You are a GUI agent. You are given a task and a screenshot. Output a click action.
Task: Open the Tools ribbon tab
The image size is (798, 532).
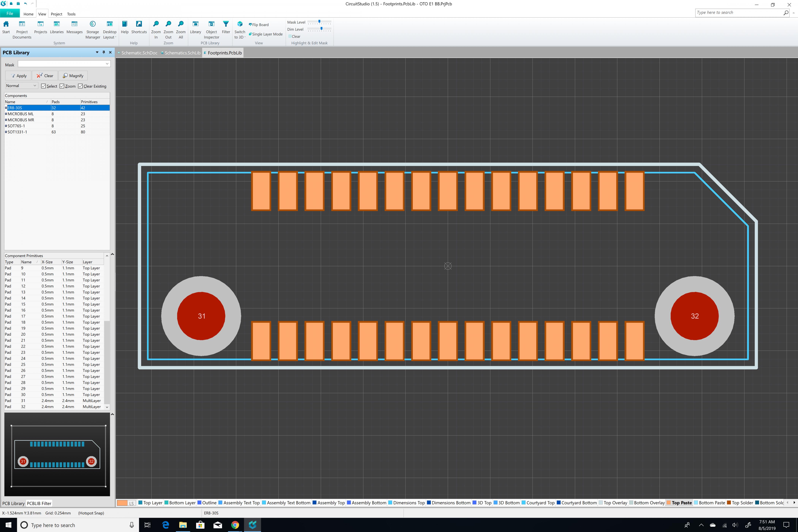pos(71,14)
